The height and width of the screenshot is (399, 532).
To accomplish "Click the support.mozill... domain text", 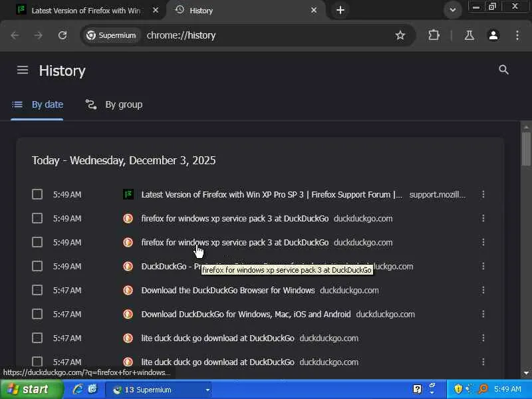I will (x=438, y=194).
